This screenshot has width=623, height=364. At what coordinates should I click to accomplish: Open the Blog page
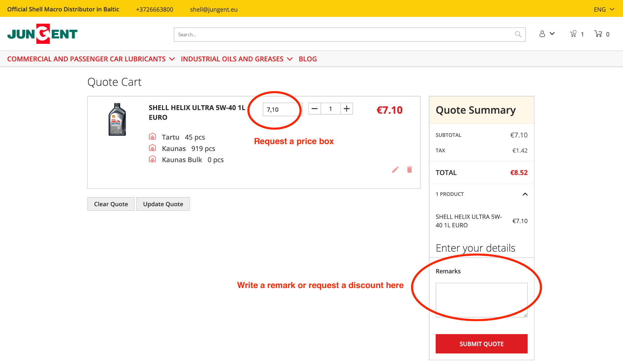pos(307,59)
